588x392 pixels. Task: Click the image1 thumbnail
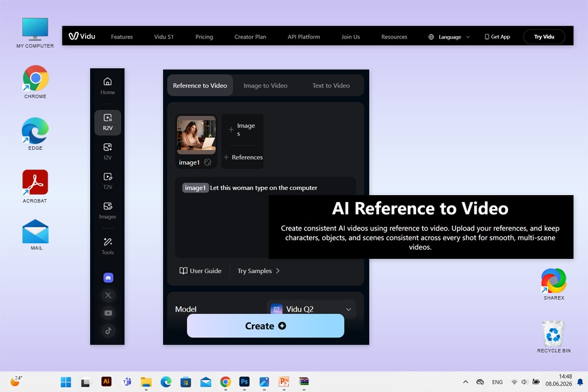[x=196, y=135]
